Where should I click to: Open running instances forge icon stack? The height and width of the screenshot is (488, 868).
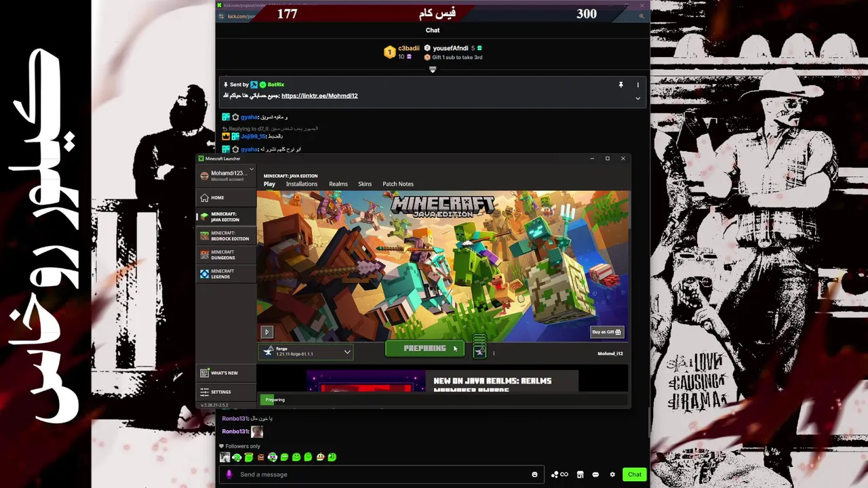click(x=479, y=347)
